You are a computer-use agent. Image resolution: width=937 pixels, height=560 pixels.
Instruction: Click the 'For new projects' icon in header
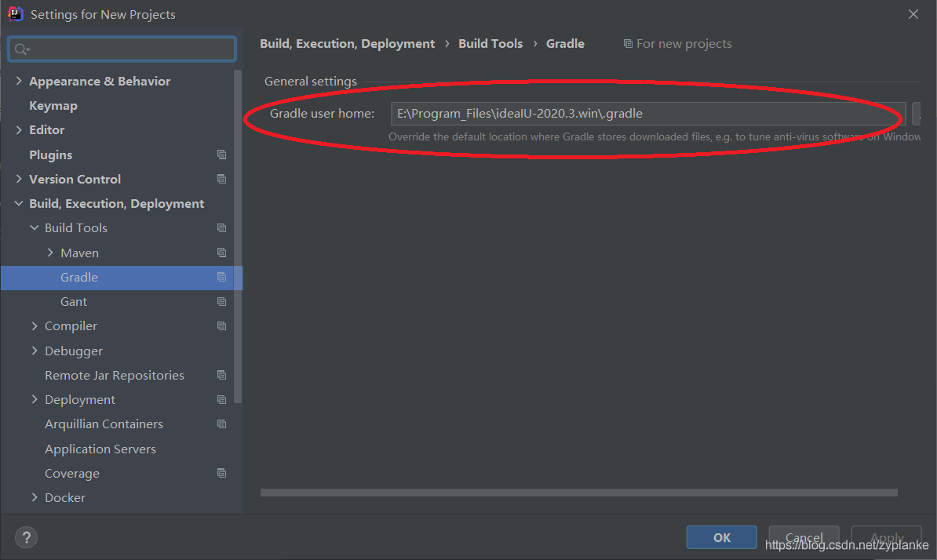click(629, 43)
